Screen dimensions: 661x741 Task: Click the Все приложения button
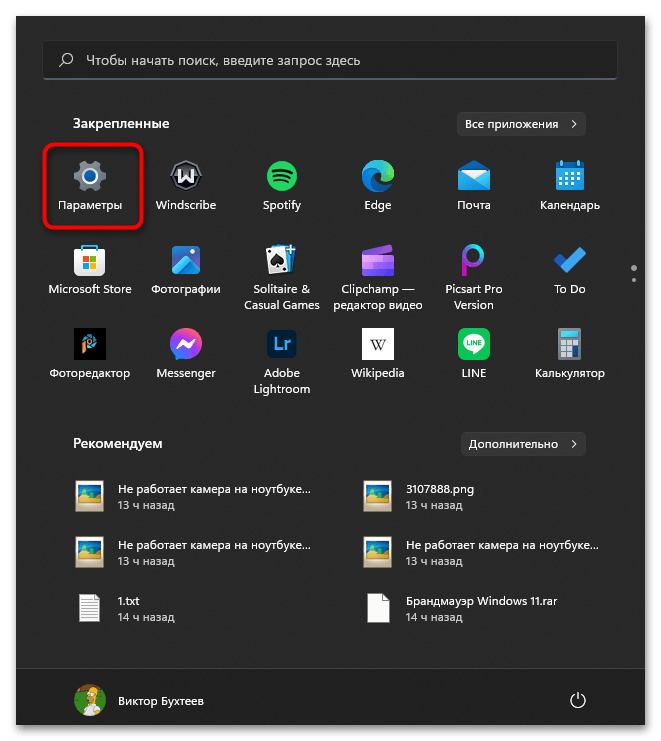(521, 124)
